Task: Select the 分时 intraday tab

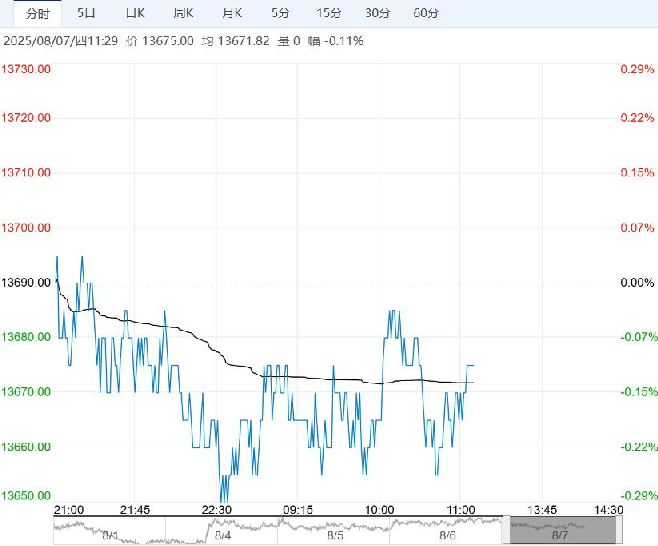Action: [37, 13]
